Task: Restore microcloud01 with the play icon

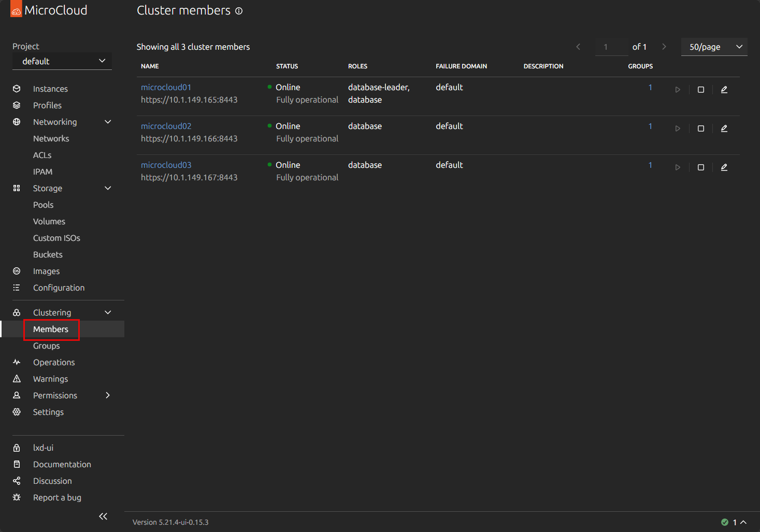Action: 678,90
